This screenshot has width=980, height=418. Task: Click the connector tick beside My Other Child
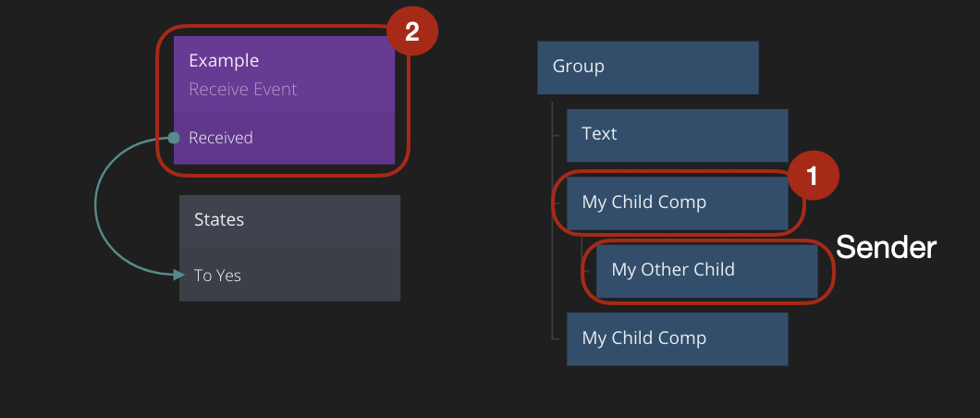(587, 271)
